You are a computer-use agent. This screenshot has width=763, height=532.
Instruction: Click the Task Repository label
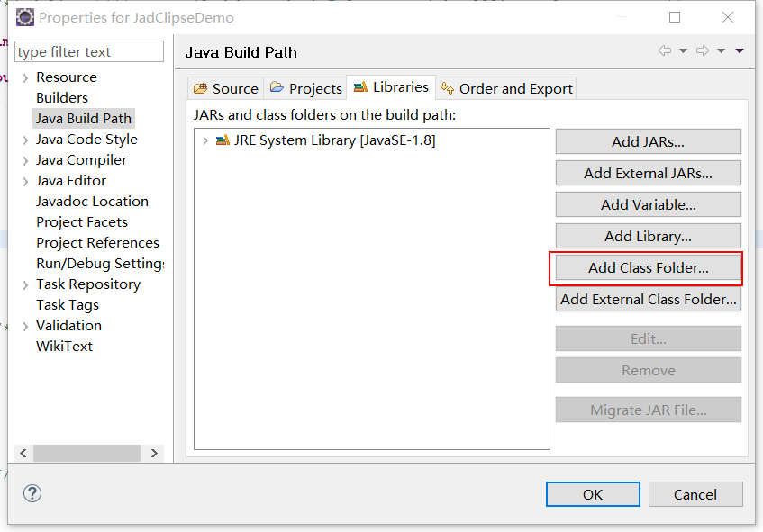88,284
